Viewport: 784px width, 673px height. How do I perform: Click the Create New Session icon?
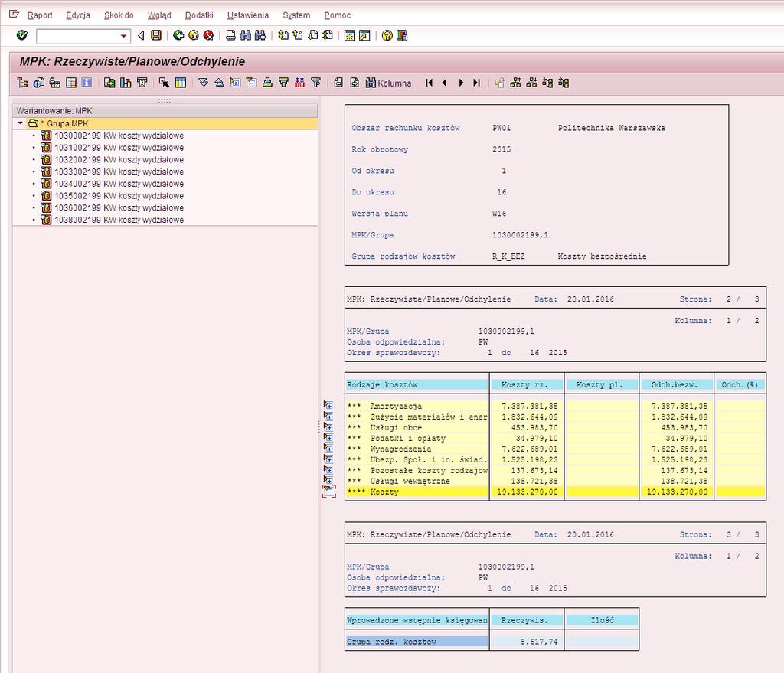click(350, 35)
